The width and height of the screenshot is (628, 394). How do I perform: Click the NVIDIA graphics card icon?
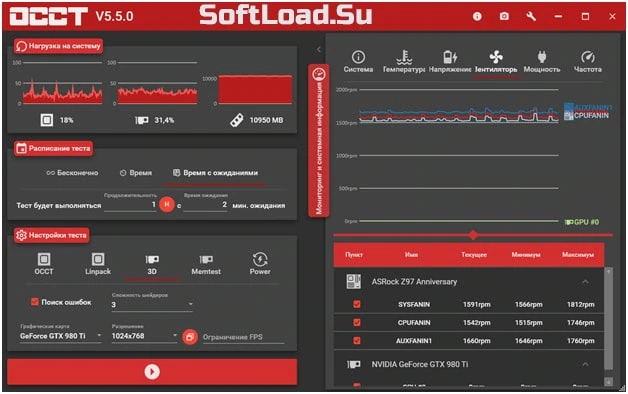coord(354,364)
